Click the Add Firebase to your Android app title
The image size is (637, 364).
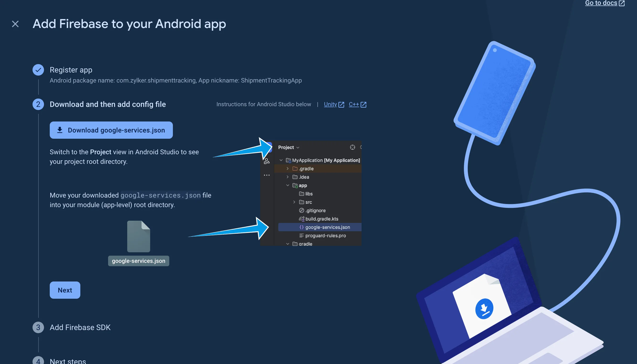(x=129, y=24)
